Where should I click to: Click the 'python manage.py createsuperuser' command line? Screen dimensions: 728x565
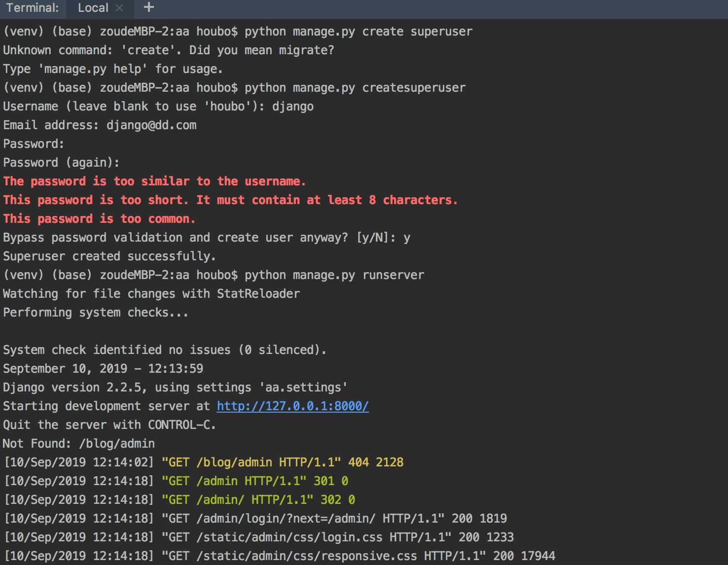234,88
